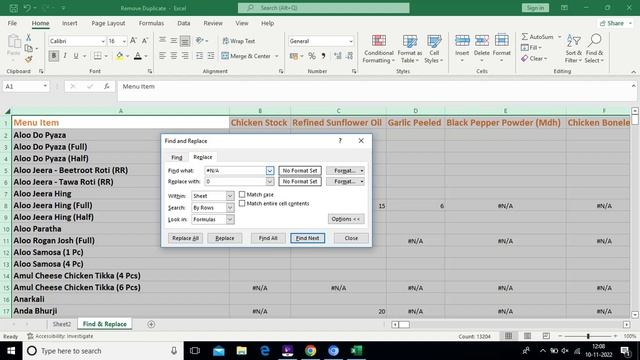The width and height of the screenshot is (640, 360).
Task: Open the font name dropdown showing Calibri
Action: (x=103, y=41)
